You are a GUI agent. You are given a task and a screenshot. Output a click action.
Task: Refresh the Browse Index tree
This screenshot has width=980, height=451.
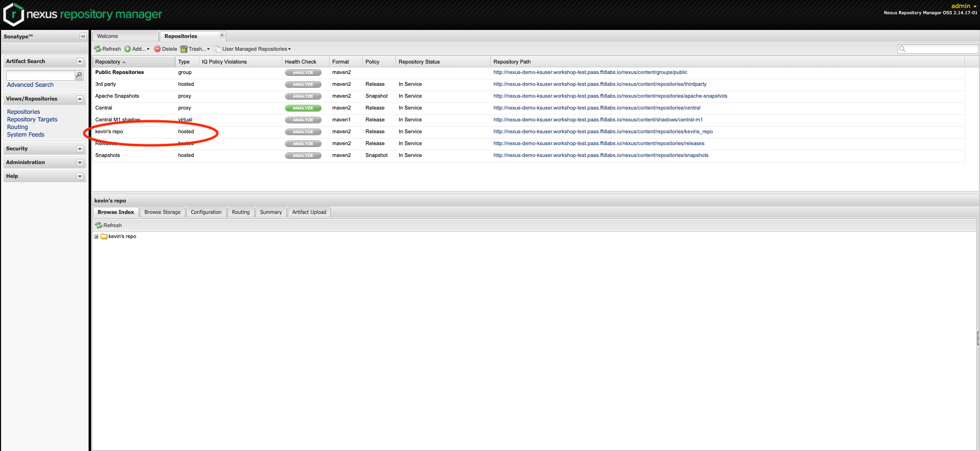(x=109, y=225)
